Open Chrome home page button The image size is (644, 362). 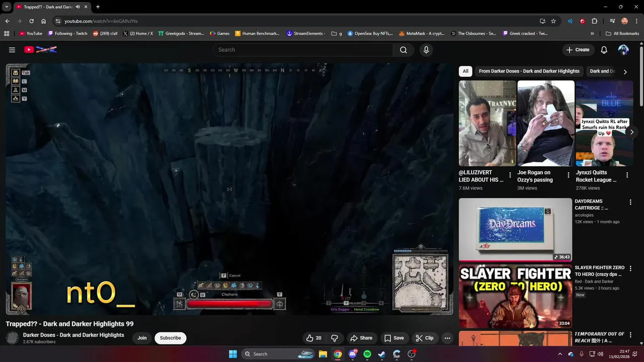click(44, 21)
